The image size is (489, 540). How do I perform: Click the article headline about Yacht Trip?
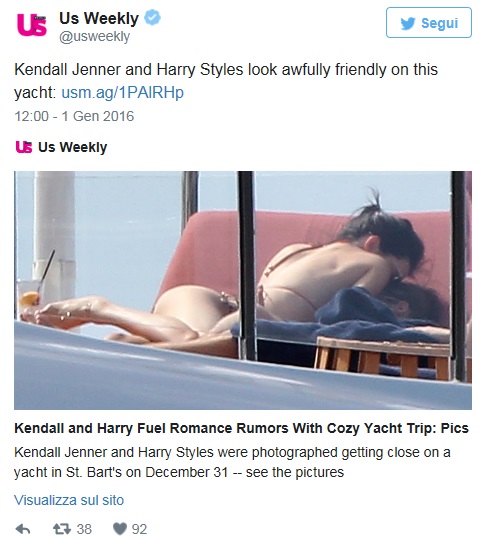click(x=241, y=428)
